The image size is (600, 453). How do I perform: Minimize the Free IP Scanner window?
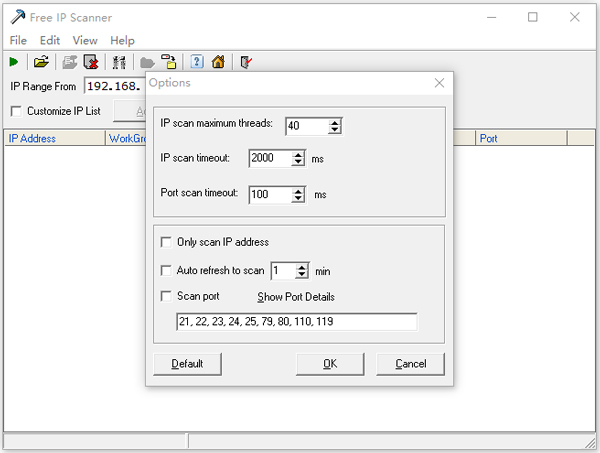[491, 17]
